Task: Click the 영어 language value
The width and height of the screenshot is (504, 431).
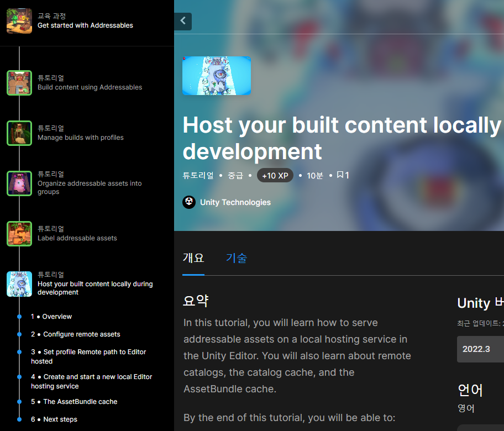Action: point(466,408)
